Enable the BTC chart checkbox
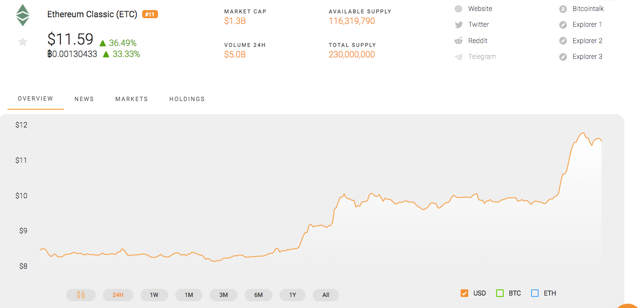Image resolution: width=644 pixels, height=308 pixels. click(500, 293)
